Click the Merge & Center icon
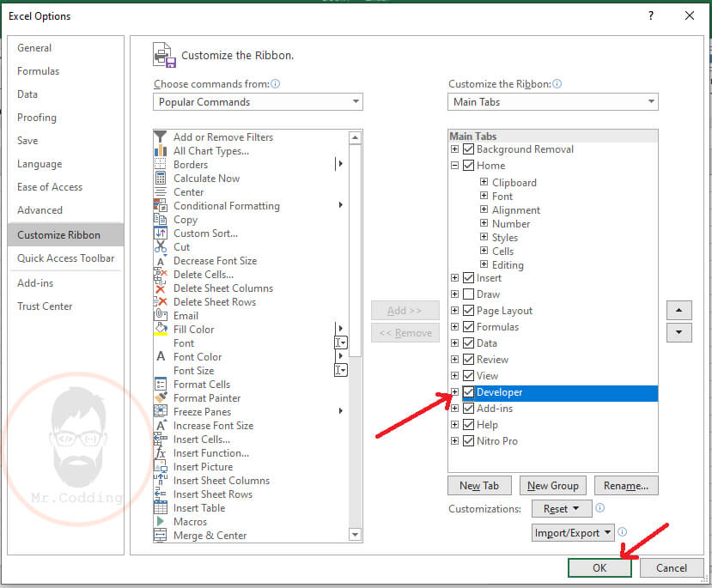 coord(161,536)
